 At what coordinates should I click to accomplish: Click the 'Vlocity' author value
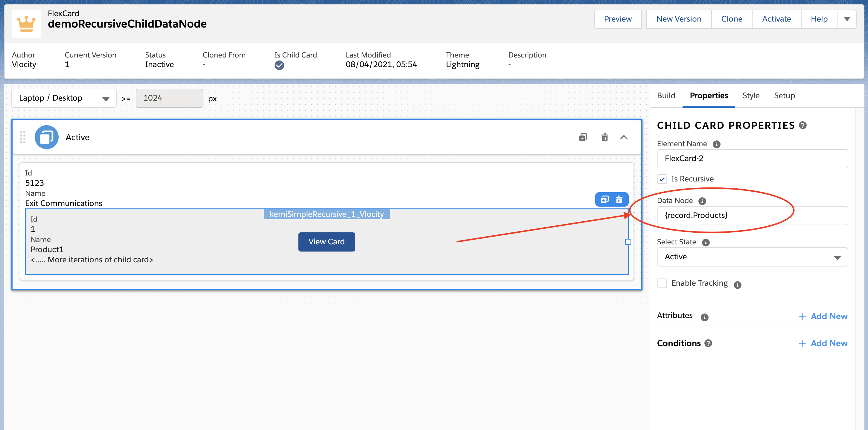click(24, 65)
